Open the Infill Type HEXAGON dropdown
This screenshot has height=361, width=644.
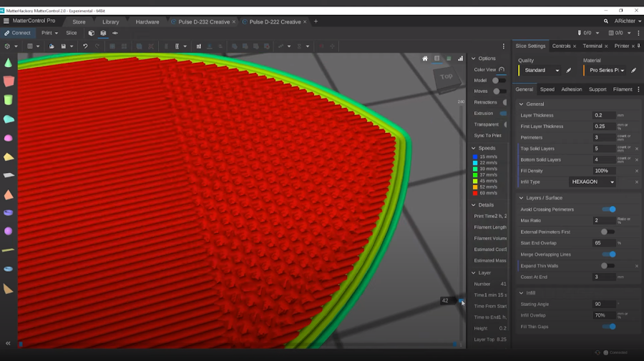click(x=592, y=182)
